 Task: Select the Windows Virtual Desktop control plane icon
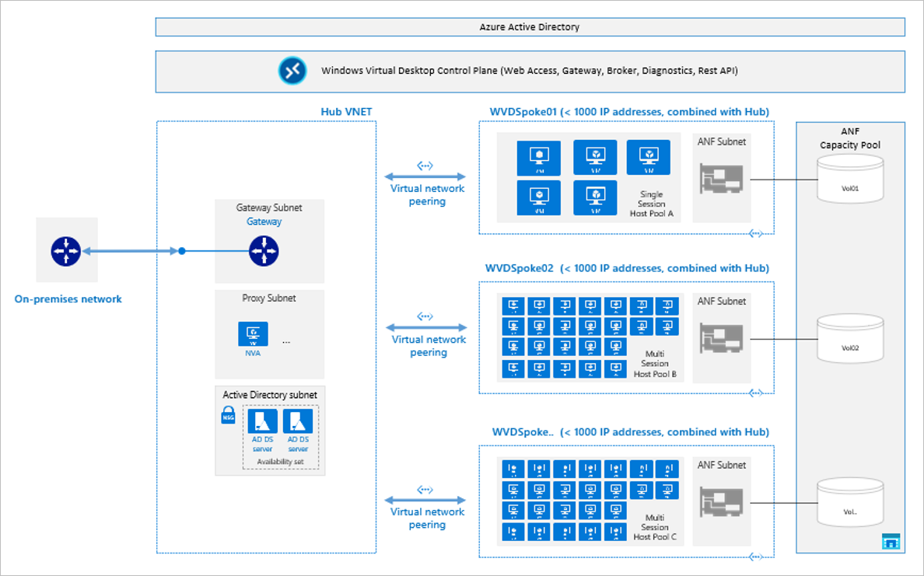coord(292,70)
